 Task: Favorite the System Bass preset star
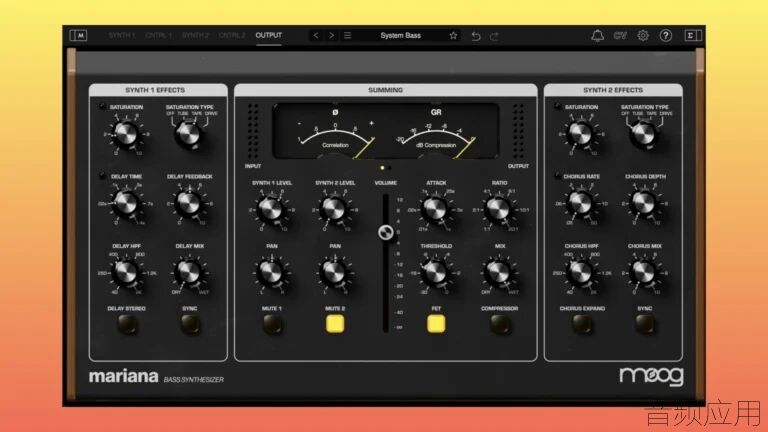(x=453, y=35)
